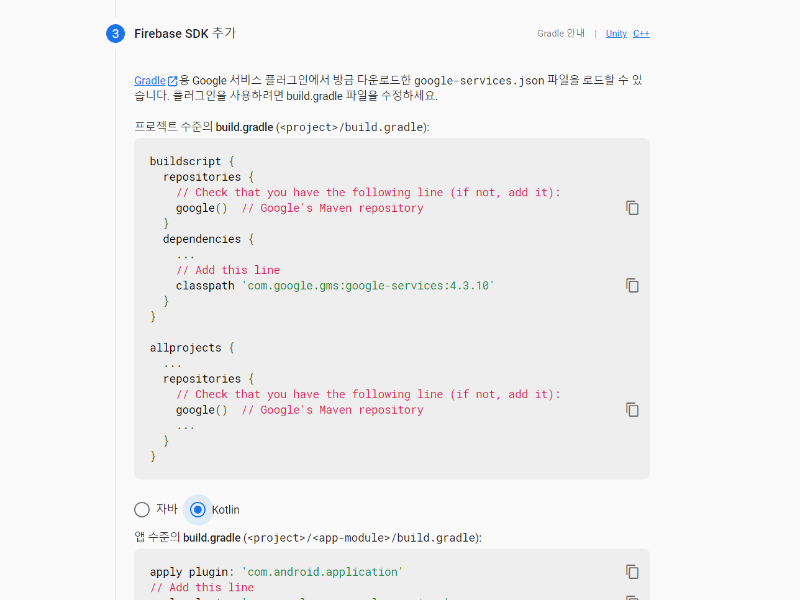Copy the google-services classpath line
The image size is (800, 600).
(x=632, y=285)
